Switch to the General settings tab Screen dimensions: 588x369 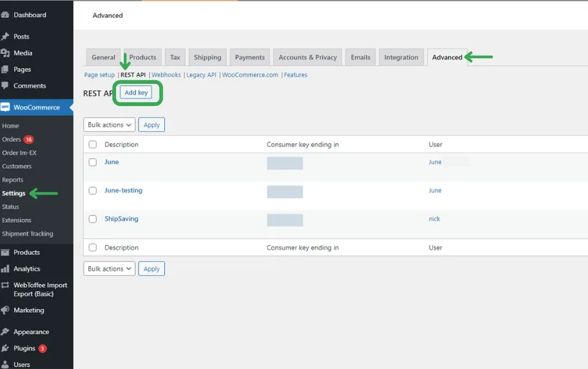103,57
